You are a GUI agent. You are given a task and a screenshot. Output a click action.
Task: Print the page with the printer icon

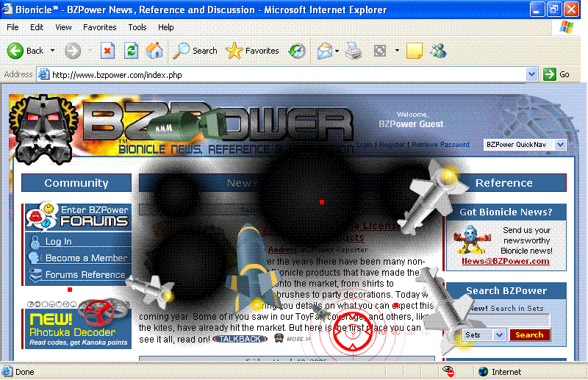(x=354, y=51)
